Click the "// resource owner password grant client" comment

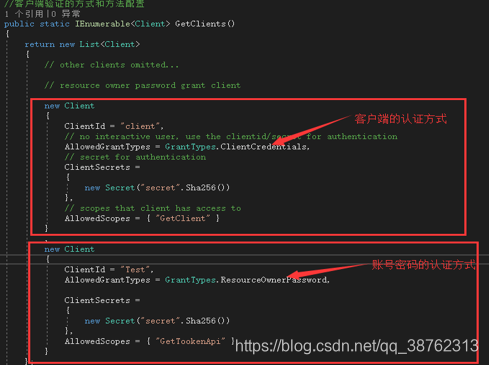142,85
